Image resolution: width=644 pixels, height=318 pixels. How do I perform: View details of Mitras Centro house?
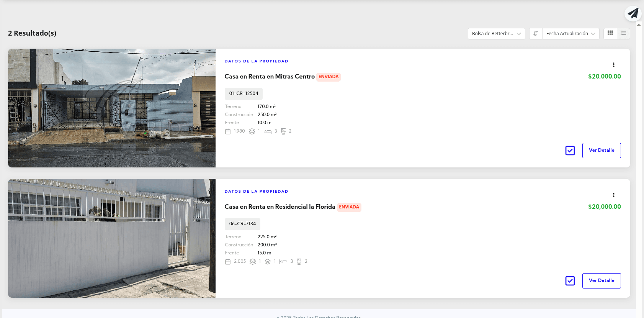[x=601, y=151]
